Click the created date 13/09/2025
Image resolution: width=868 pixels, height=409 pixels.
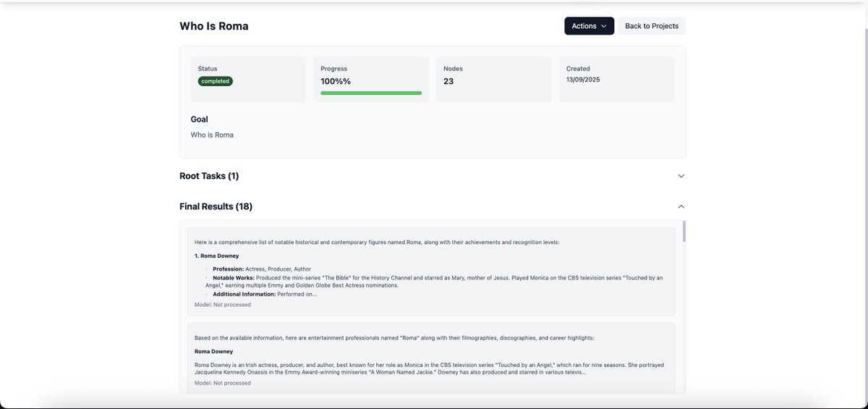[583, 80]
